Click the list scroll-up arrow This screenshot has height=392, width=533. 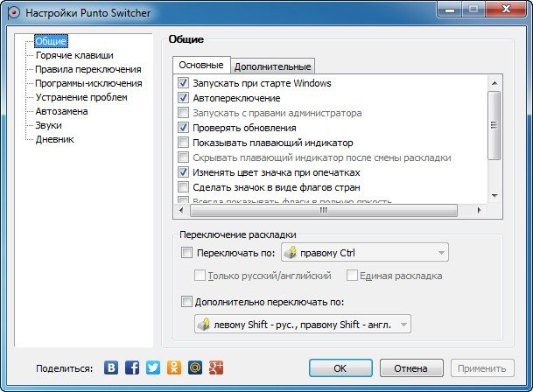(x=494, y=83)
